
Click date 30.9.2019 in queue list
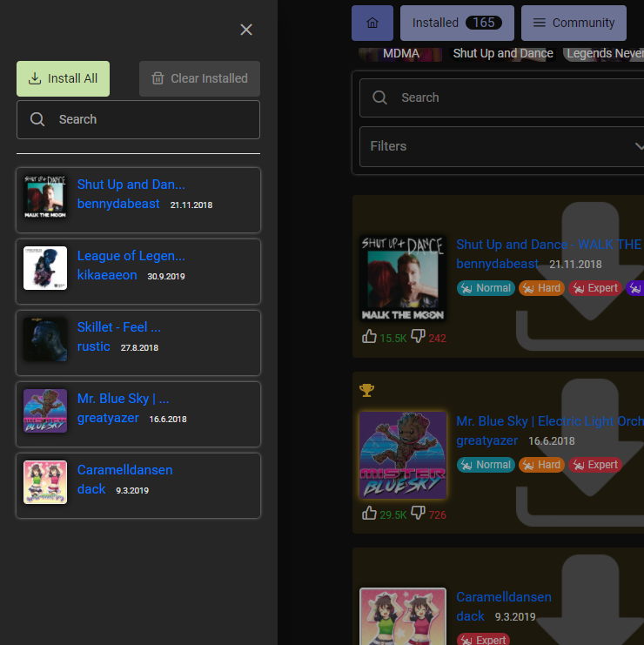166,277
